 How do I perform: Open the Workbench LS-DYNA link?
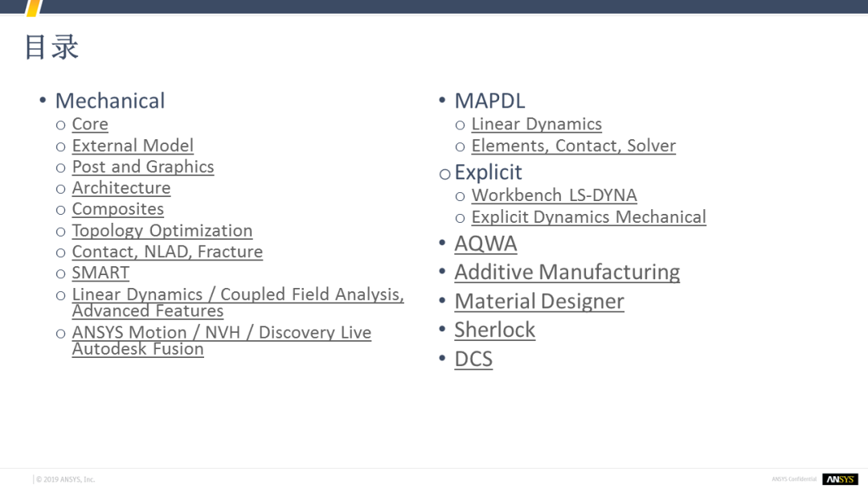tap(554, 195)
